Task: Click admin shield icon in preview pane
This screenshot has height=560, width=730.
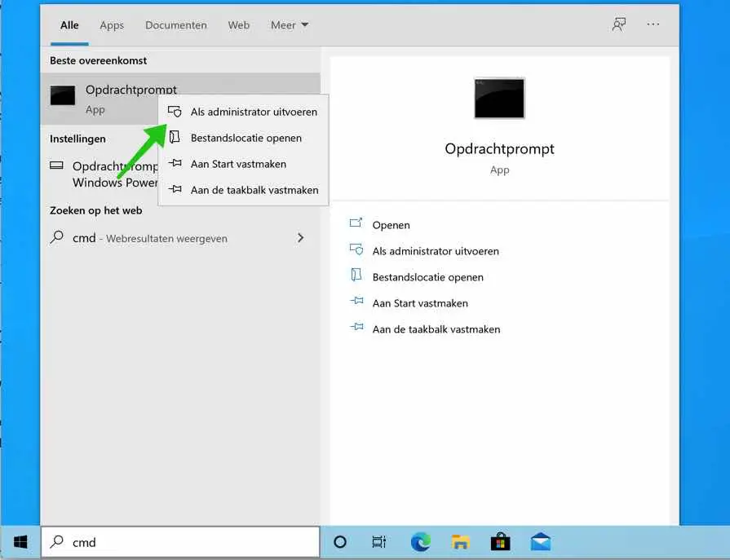Action: click(x=356, y=249)
